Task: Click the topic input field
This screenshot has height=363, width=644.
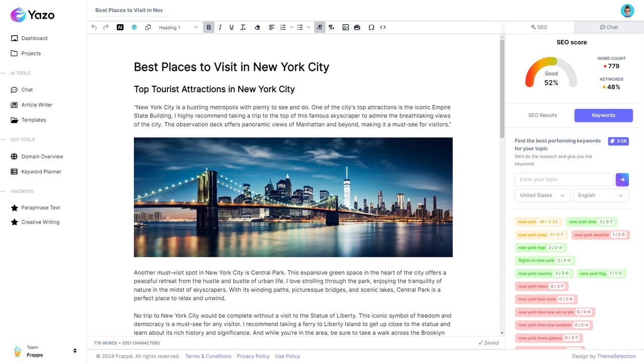Action: (563, 179)
